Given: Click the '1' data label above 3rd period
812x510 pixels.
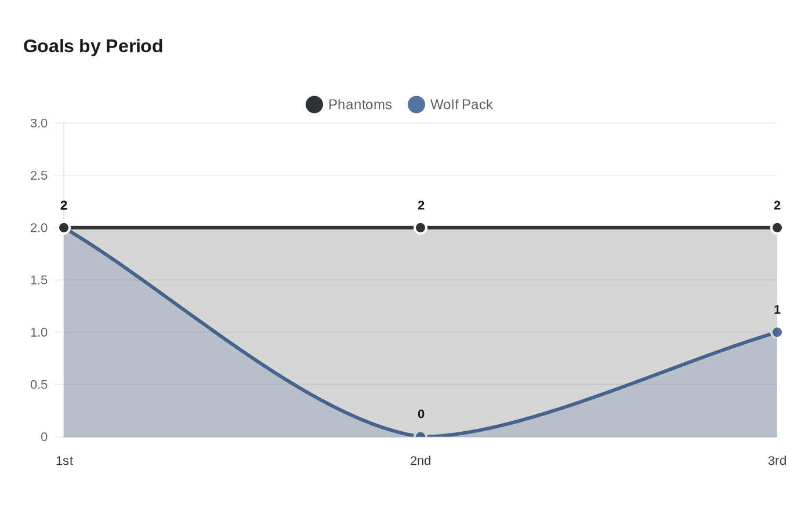Looking at the screenshot, I should point(777,310).
